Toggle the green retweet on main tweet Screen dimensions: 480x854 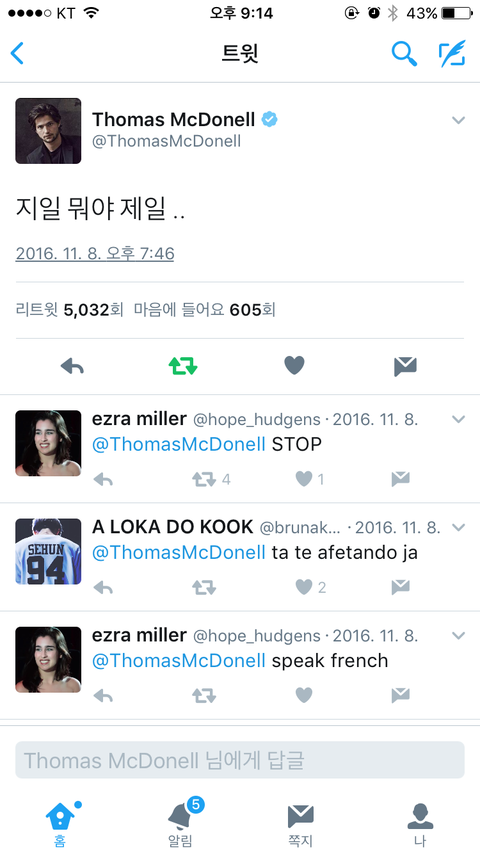[183, 367]
